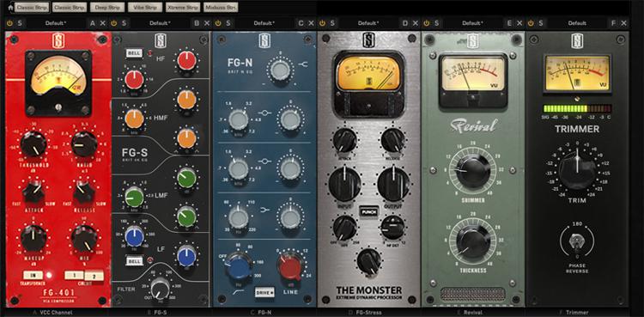Screen dimensions: 644x317
Task: Solo slot C using its S button
Action: [228, 23]
